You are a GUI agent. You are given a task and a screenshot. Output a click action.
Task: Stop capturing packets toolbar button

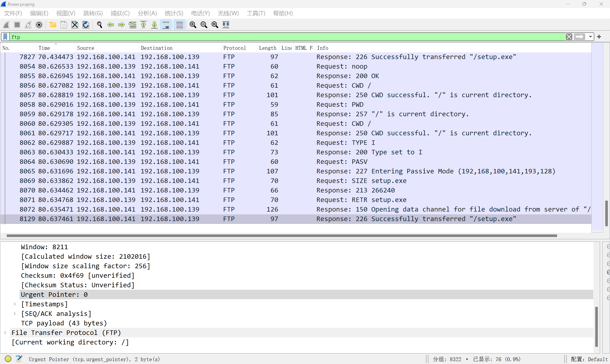pyautogui.click(x=17, y=25)
